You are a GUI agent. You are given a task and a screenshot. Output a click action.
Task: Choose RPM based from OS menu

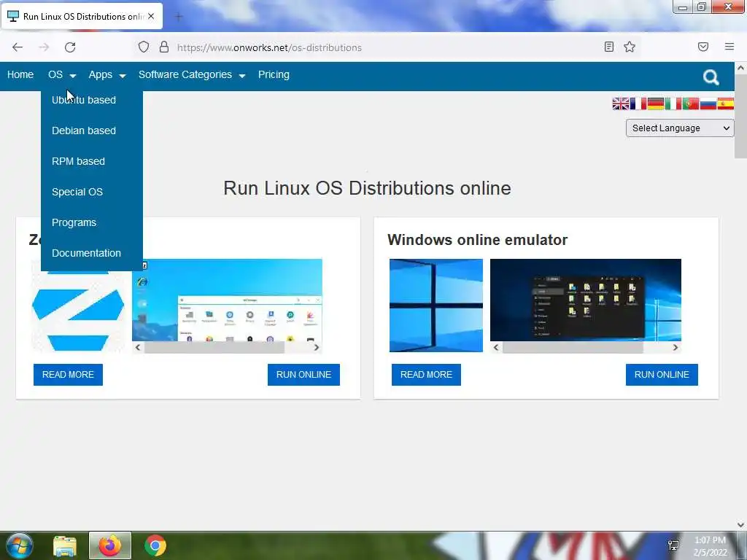coord(78,161)
